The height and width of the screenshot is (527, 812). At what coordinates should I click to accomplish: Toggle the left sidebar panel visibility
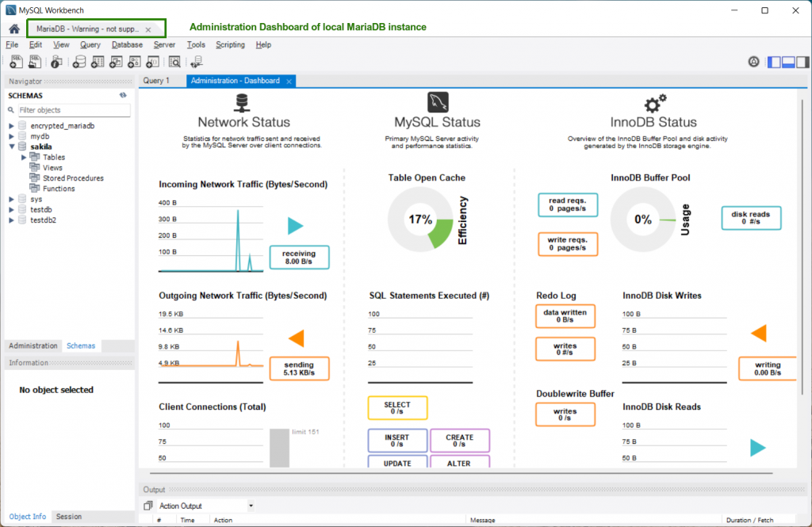click(774, 62)
